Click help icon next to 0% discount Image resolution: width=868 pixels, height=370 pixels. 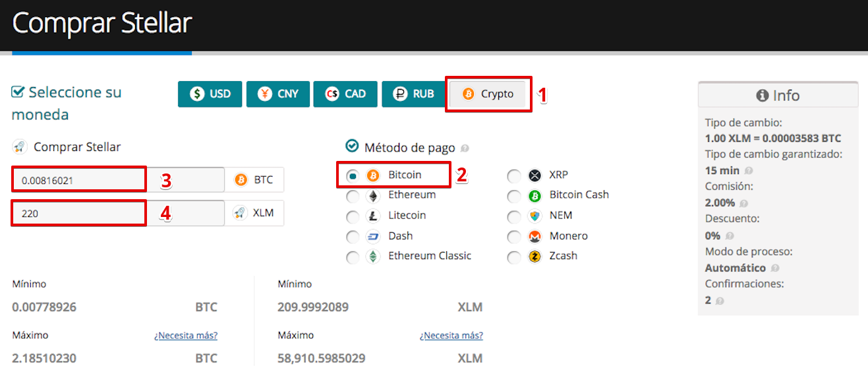click(x=730, y=236)
